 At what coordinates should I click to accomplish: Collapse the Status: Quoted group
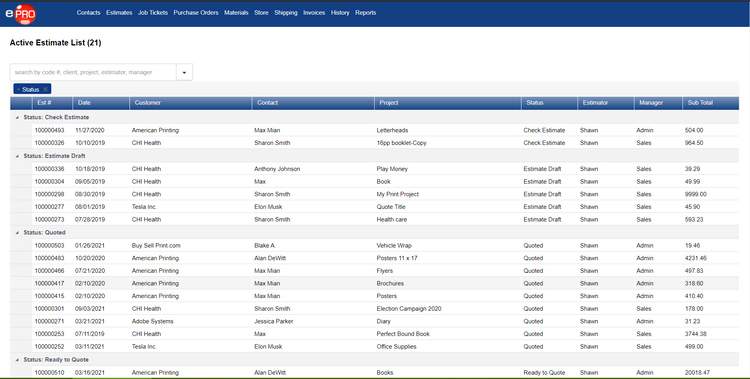tap(18, 233)
